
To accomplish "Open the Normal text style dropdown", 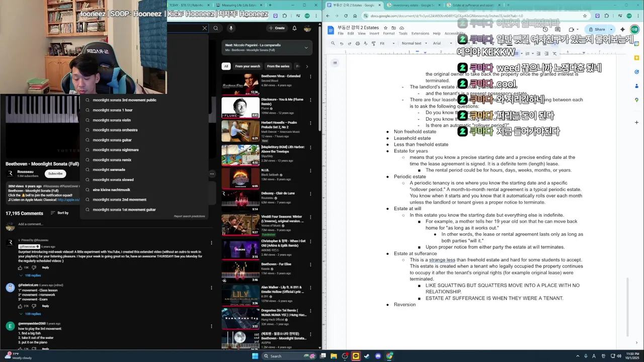I will point(414,43).
